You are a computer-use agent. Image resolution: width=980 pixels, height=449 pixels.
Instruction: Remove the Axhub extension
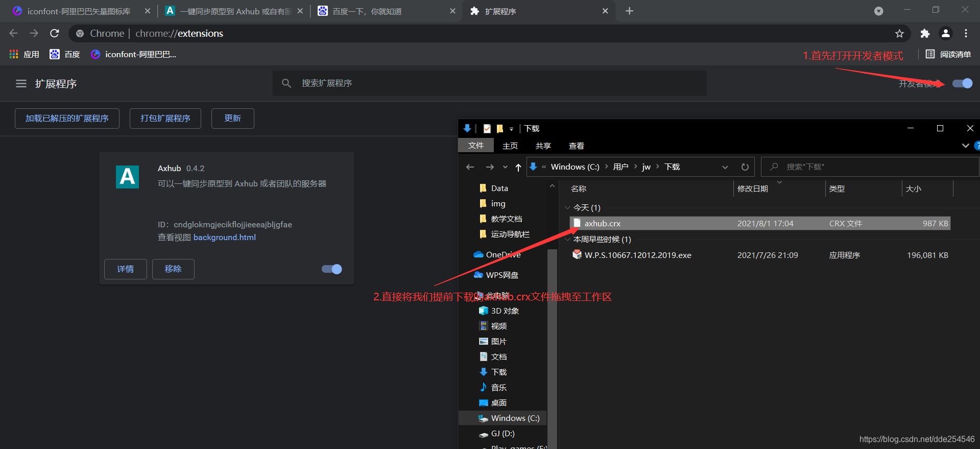pos(173,269)
